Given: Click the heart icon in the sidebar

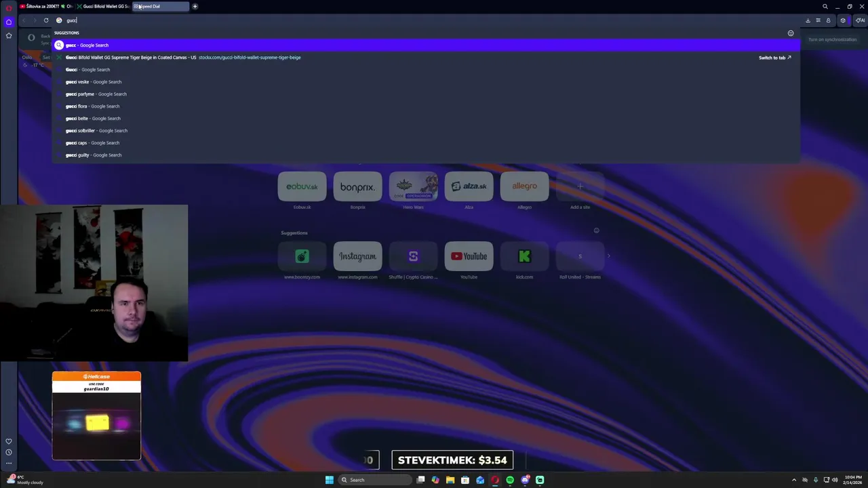Looking at the screenshot, I should 9,441.
